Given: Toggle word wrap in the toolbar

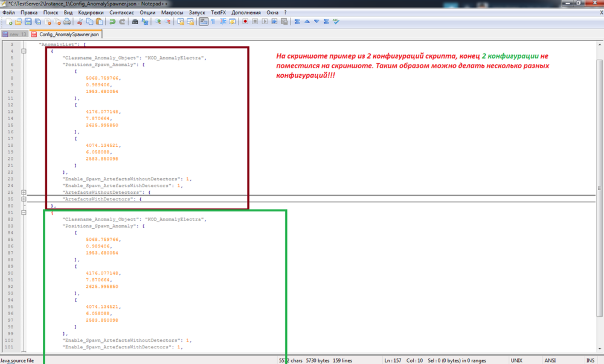Looking at the screenshot, I should [204, 22].
